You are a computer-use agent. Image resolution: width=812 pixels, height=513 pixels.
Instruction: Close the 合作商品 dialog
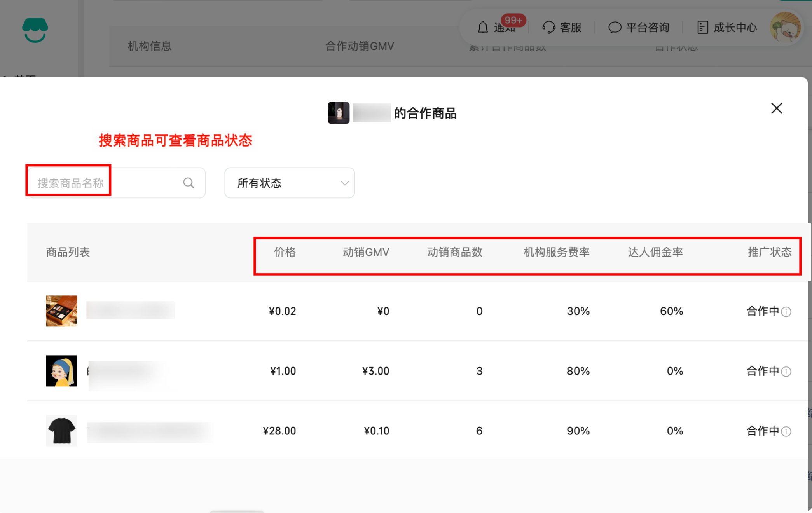pyautogui.click(x=776, y=108)
